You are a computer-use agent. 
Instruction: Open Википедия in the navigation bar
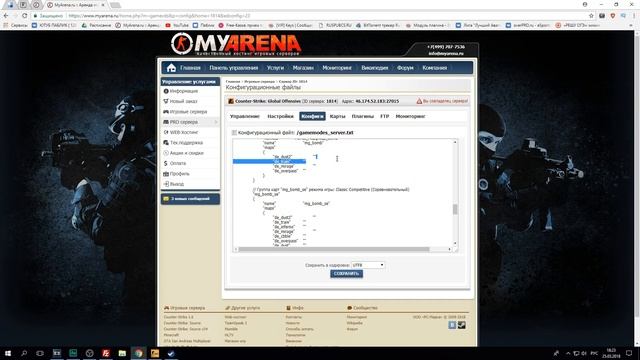coord(374,68)
